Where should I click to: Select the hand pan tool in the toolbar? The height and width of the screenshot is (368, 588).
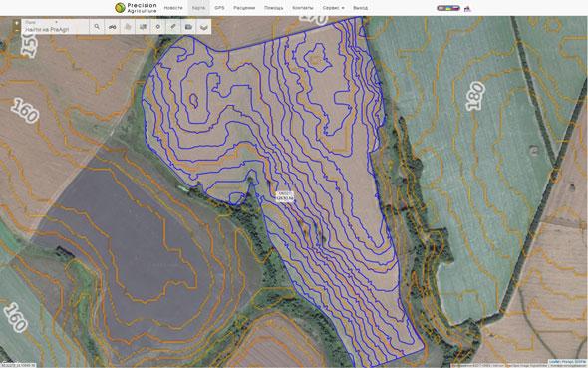click(x=128, y=27)
